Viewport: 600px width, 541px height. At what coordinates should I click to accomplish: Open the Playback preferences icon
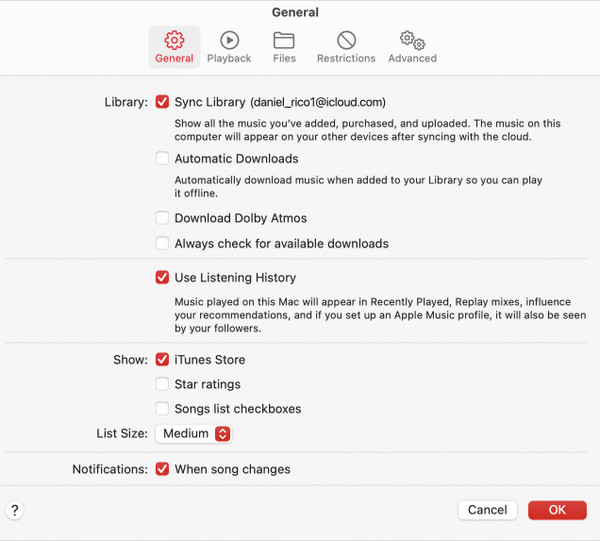pyautogui.click(x=229, y=40)
